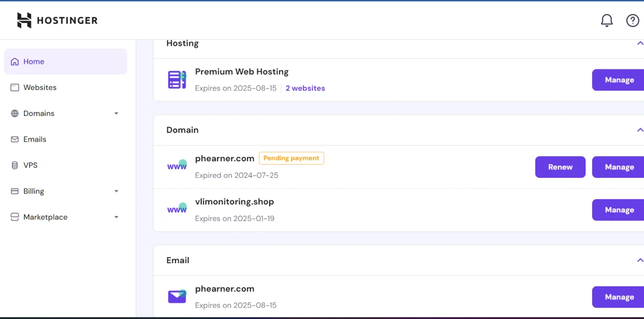644x319 pixels.
Task: Click the Domain section heading
Action: coord(183,130)
